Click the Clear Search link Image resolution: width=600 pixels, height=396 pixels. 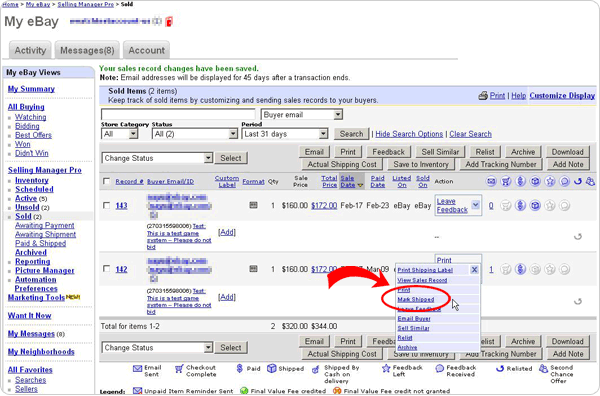[470, 134]
